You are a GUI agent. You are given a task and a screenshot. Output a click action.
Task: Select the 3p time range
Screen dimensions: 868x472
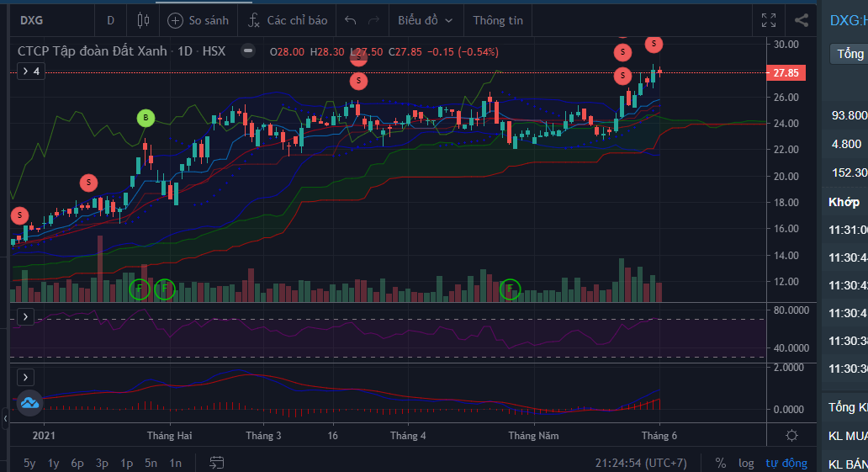pyautogui.click(x=102, y=463)
